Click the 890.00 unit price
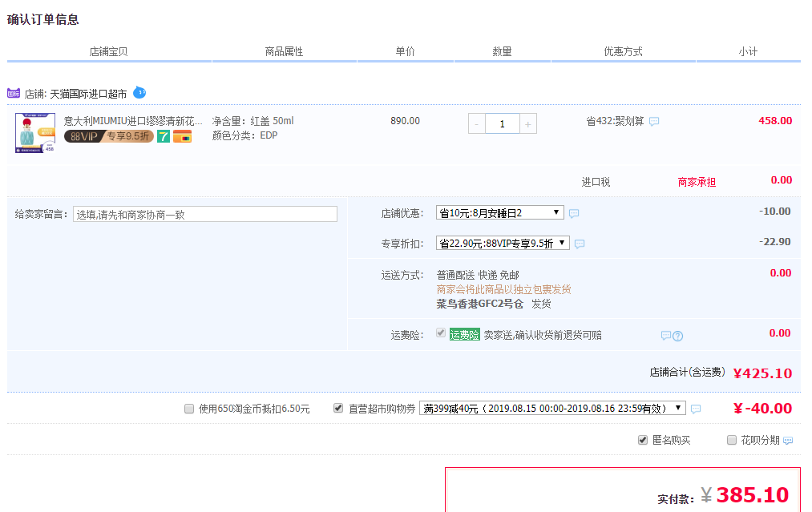 [x=405, y=121]
